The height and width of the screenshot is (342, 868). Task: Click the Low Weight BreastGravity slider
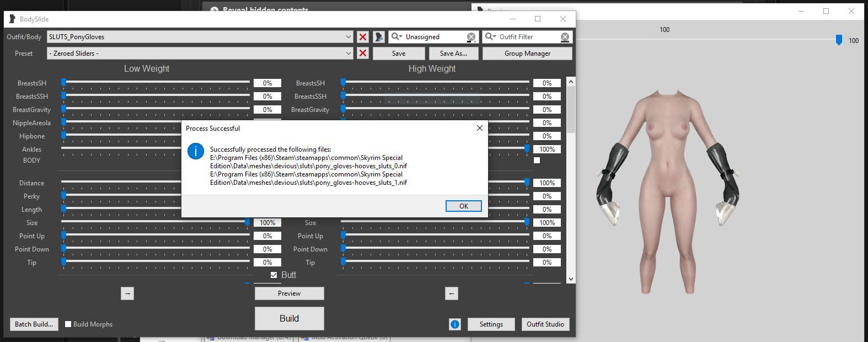pyautogui.click(x=156, y=109)
